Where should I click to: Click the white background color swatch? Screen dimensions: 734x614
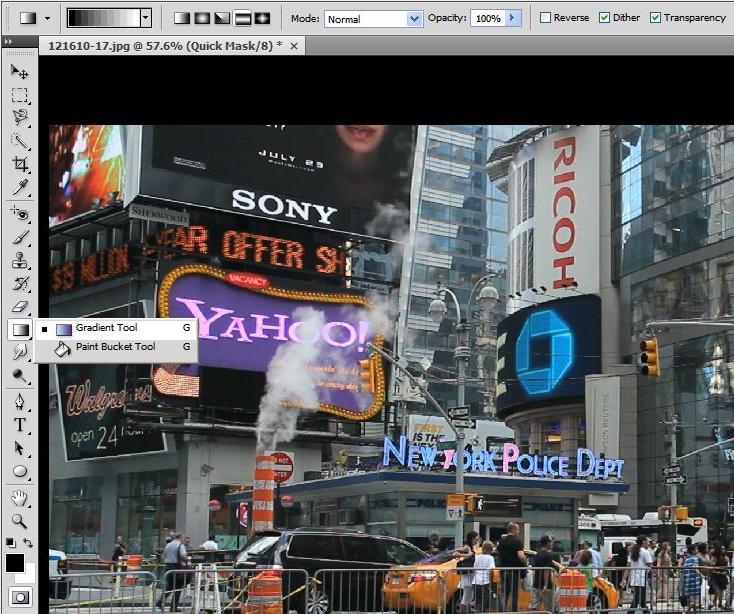point(30,575)
